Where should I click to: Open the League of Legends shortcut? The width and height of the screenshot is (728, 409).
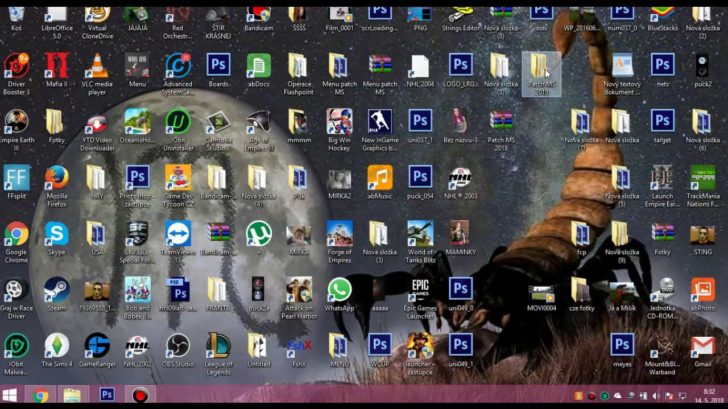218,346
